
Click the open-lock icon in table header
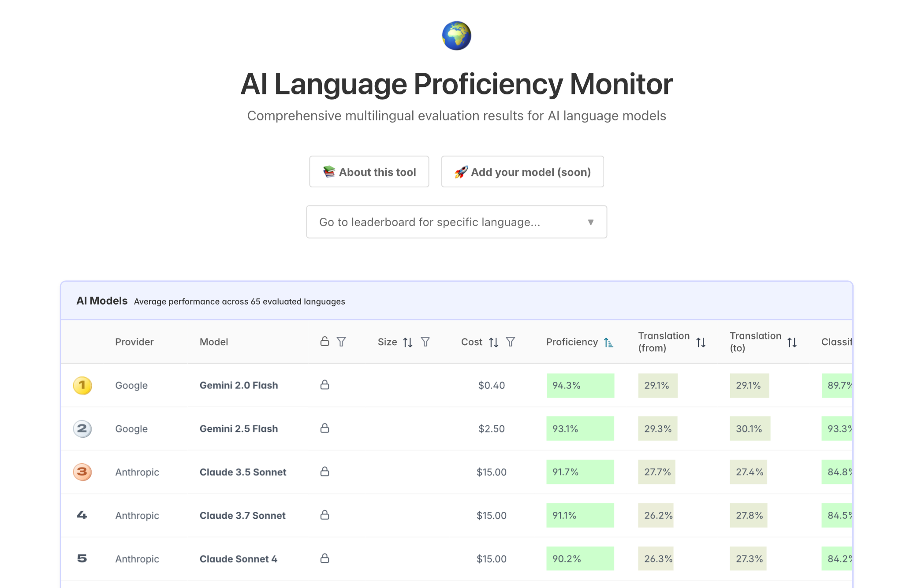coord(324,342)
